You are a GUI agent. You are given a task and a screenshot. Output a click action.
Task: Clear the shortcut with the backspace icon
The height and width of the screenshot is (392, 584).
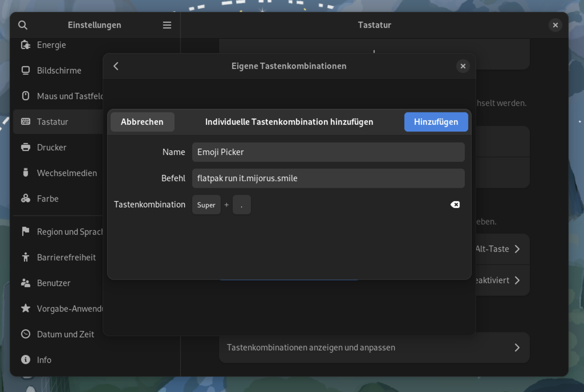(x=455, y=205)
